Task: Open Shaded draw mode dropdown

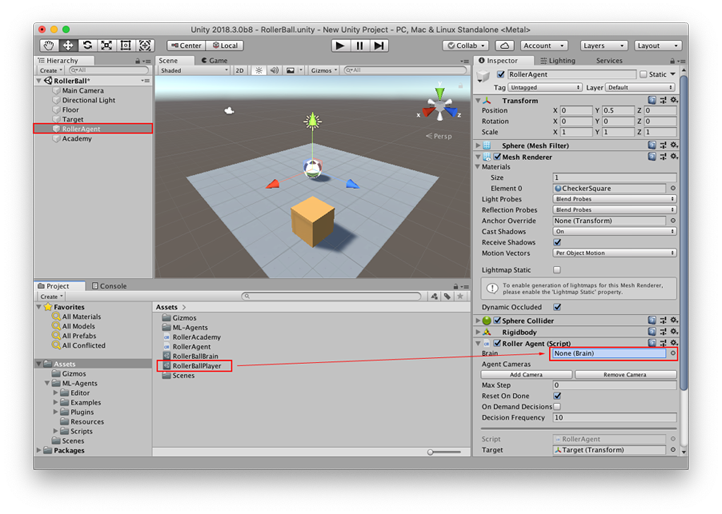Action: (x=194, y=70)
